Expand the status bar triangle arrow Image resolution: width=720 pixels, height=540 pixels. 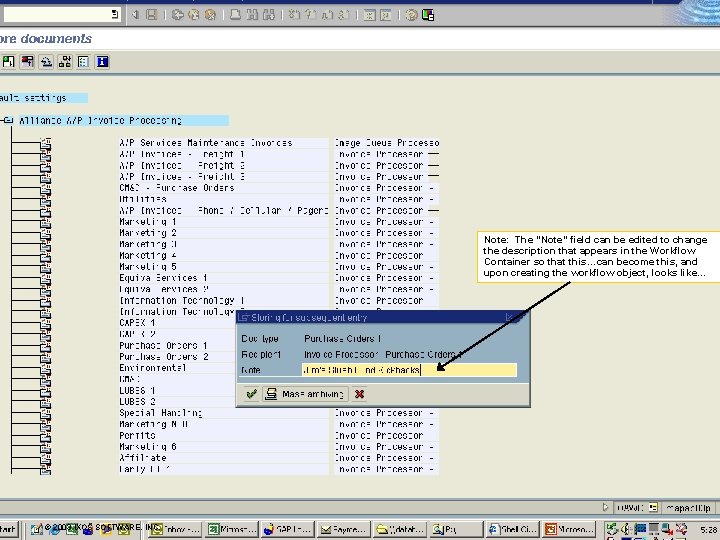click(605, 507)
